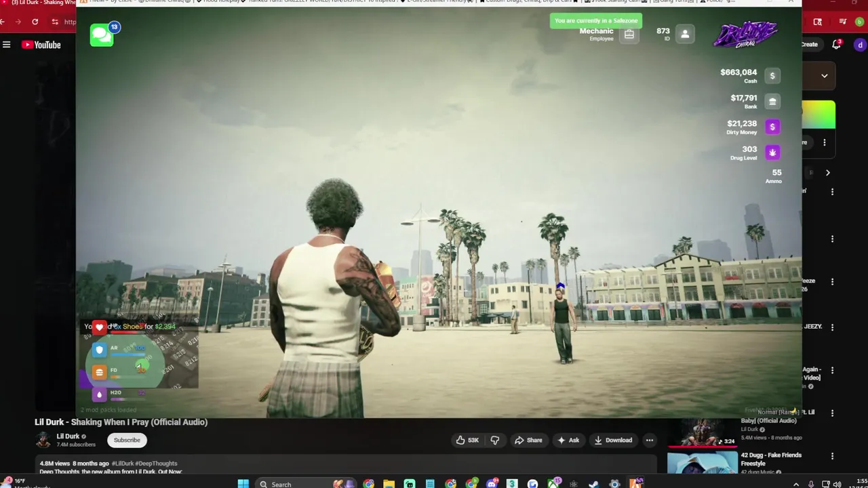Like the video with 53K likes

click(x=467, y=441)
